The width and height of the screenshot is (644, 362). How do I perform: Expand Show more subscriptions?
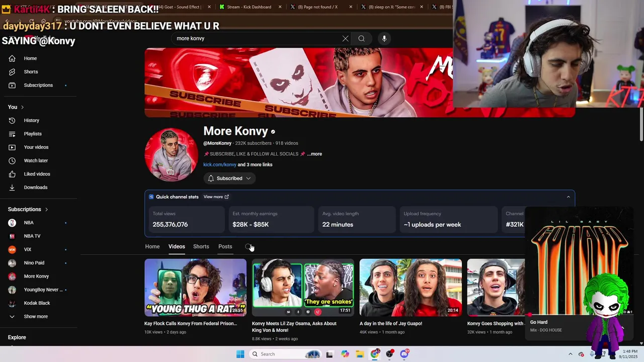coord(36,317)
